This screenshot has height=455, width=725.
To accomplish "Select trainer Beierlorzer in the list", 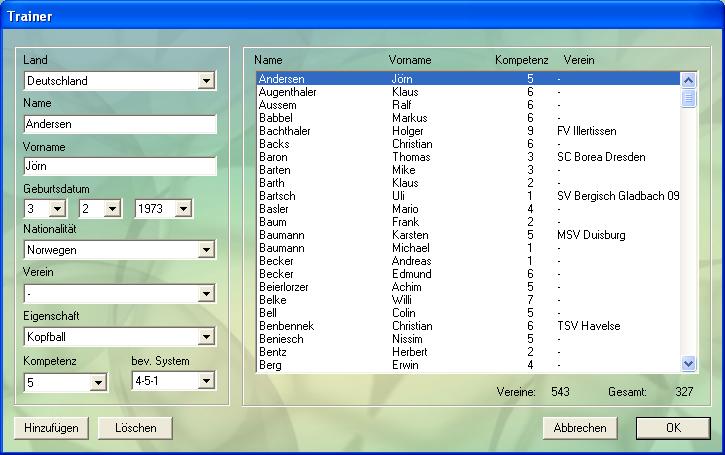I will tap(468, 287).
